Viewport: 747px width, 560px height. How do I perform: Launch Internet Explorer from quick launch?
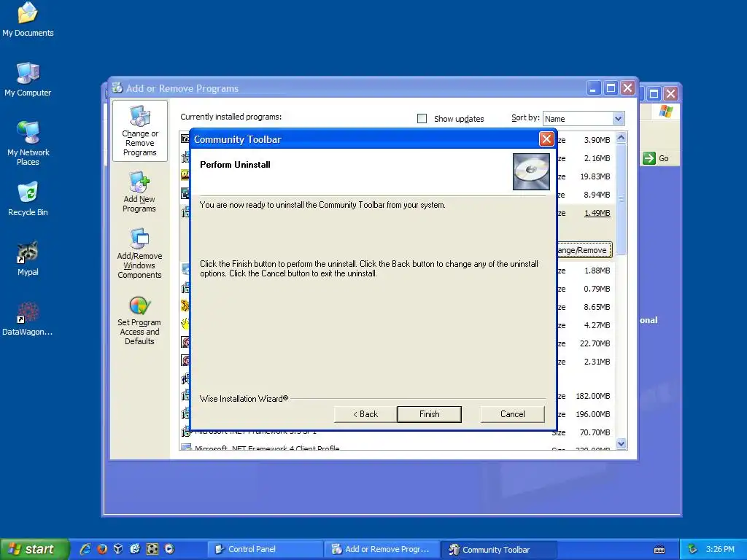click(x=85, y=549)
